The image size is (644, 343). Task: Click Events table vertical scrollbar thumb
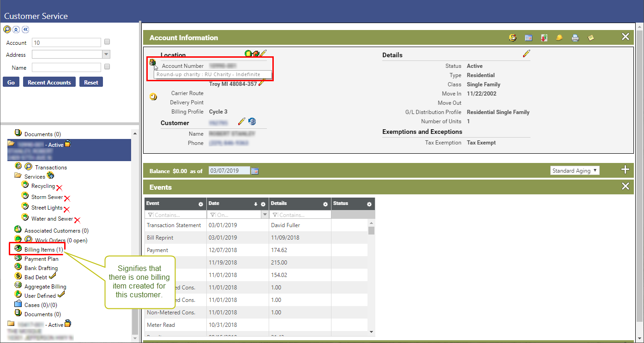[371, 230]
